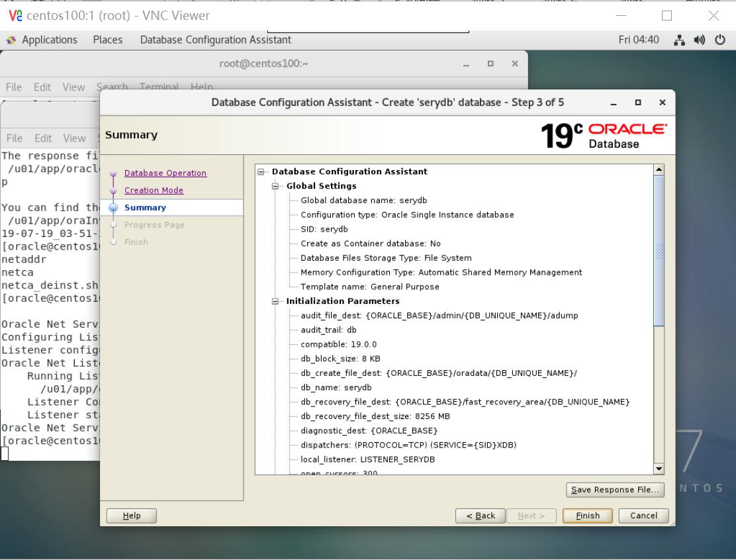
Task: Collapse the Database Configuration Assistant tree root
Action: [x=261, y=172]
